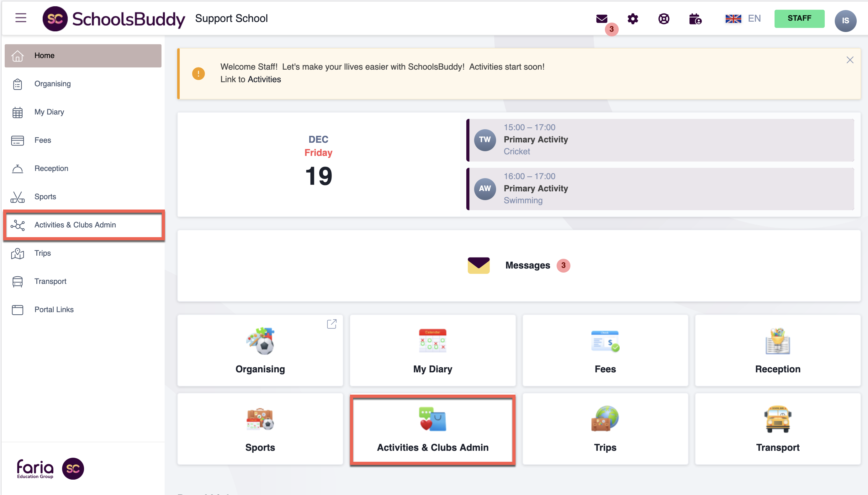Image resolution: width=868 pixels, height=495 pixels.
Task: Open Organising tile's external link icon
Action: pyautogui.click(x=332, y=324)
